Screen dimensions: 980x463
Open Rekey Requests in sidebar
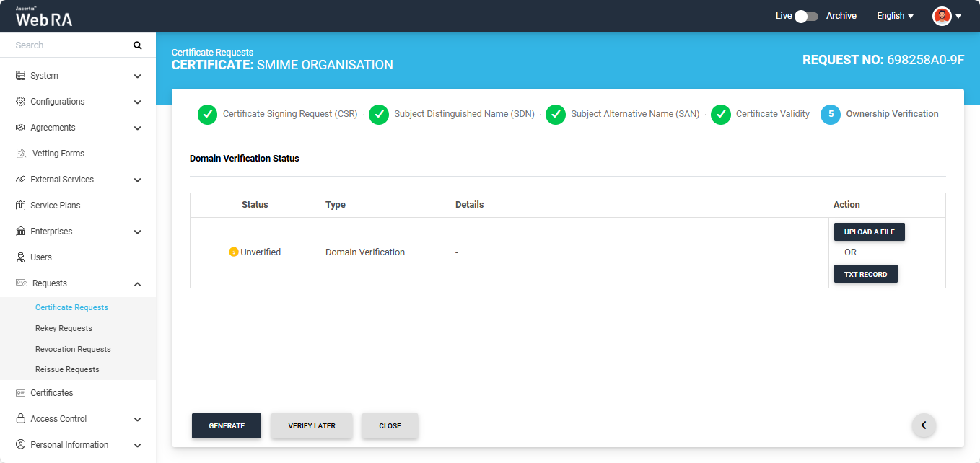click(64, 328)
